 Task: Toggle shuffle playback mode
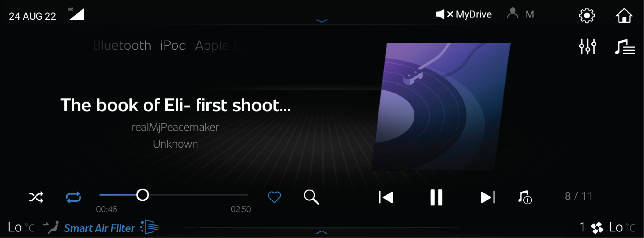click(x=36, y=197)
